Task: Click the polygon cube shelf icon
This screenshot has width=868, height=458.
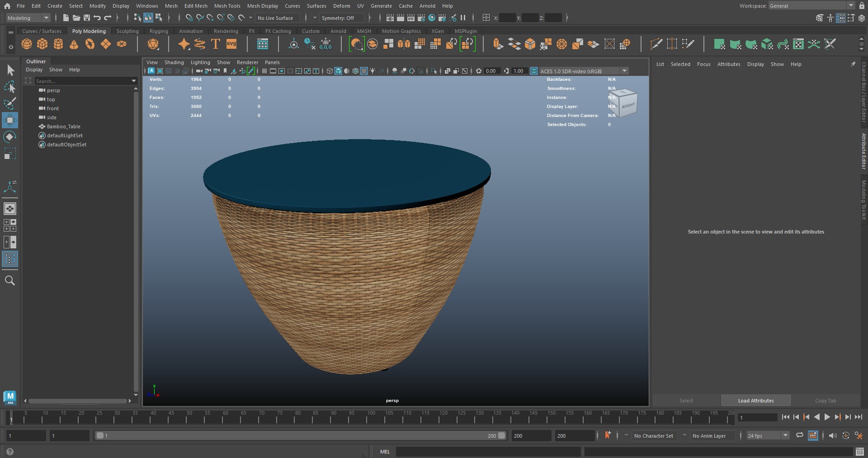Action: [x=42, y=44]
